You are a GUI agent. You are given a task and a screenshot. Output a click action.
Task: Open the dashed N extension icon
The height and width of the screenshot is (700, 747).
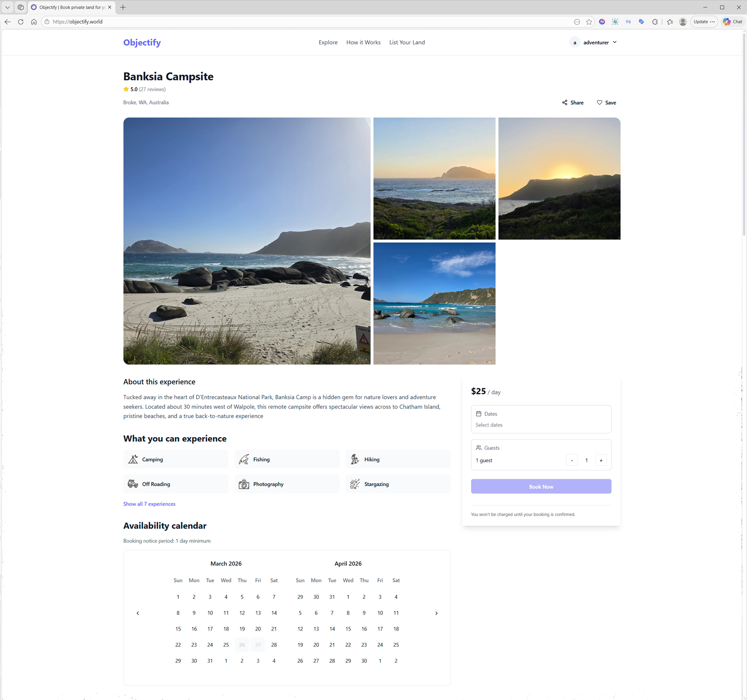pos(615,22)
